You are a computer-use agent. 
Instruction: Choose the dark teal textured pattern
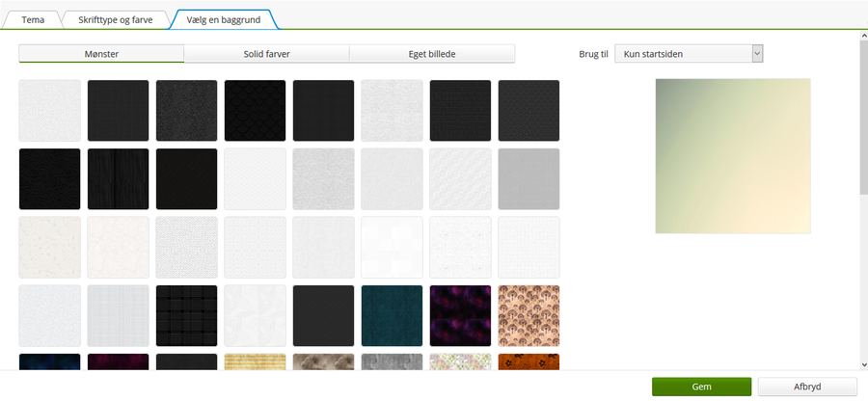392,316
